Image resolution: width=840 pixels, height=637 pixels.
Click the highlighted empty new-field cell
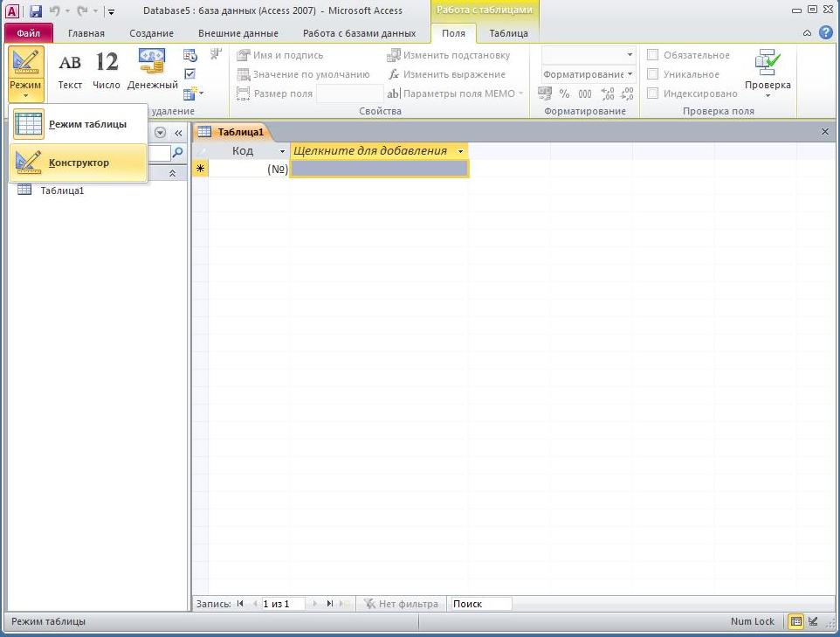coord(379,169)
